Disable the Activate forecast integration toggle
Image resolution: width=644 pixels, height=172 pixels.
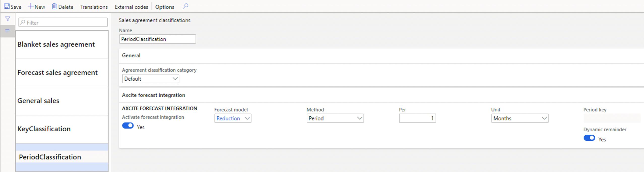[x=128, y=126]
